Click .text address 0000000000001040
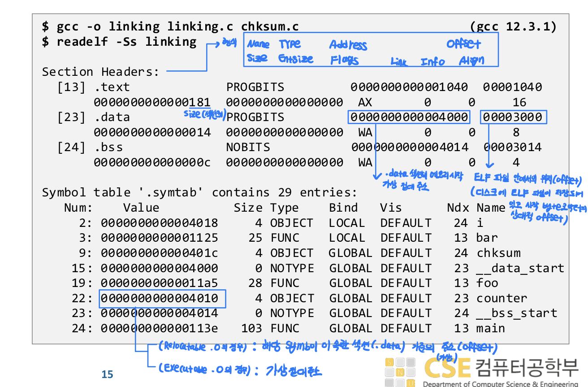Screen dimensions: 588x387 pos(409,87)
